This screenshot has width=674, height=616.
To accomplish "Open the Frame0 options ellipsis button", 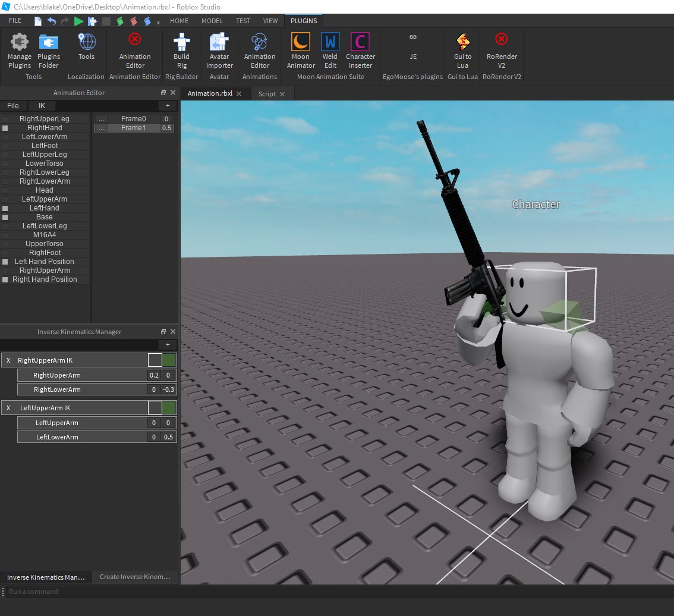I will click(x=101, y=119).
